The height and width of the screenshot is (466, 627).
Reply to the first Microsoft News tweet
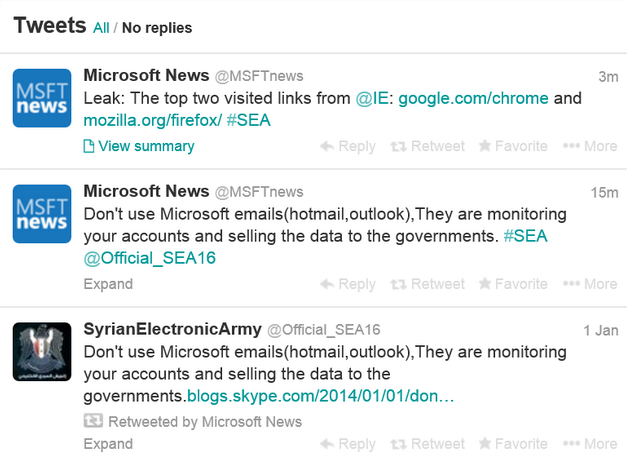[348, 146]
